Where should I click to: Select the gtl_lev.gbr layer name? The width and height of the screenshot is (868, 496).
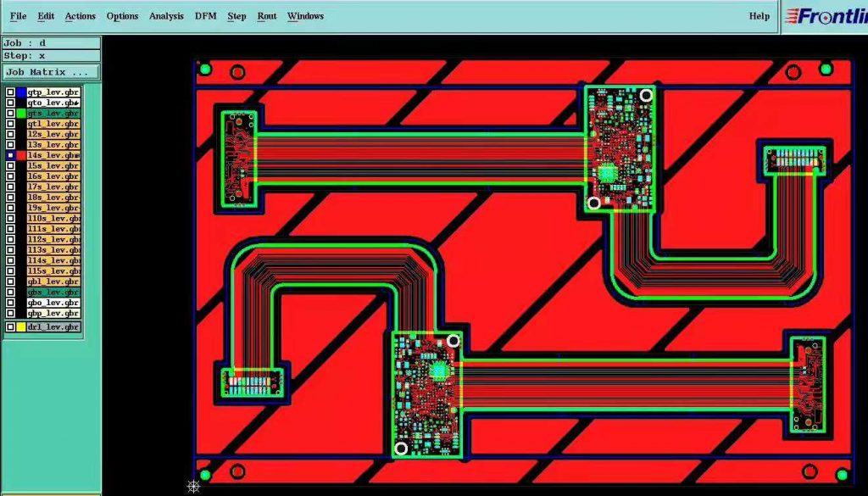(53, 124)
